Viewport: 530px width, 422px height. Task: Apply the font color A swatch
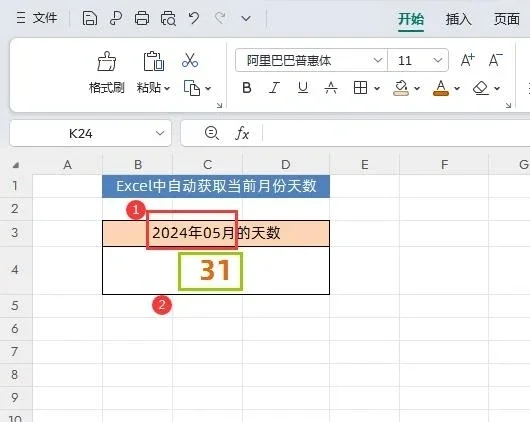click(441, 88)
